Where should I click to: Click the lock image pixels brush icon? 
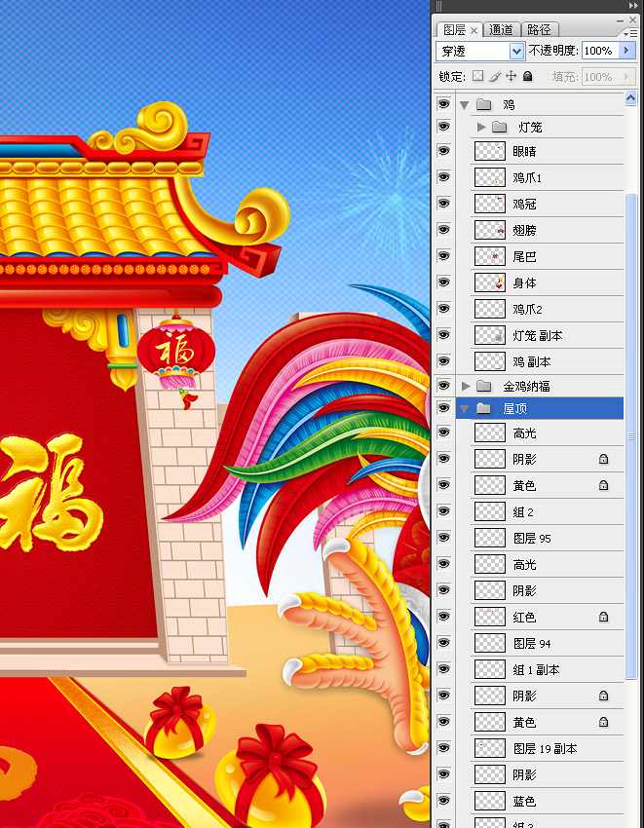coord(495,76)
